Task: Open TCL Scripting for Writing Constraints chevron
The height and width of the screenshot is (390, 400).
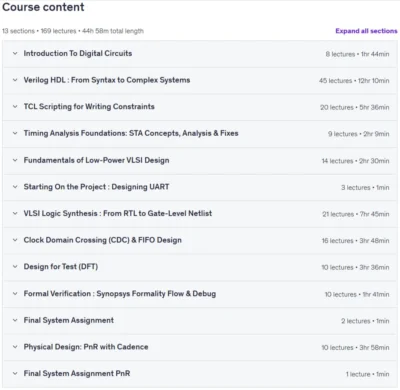Action: point(15,107)
